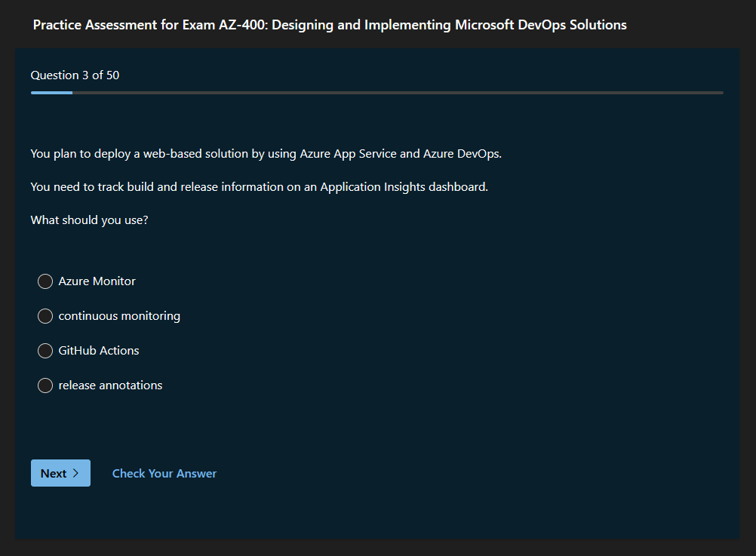The image size is (756, 556).
Task: Pick the GitHub Actions radio option
Action: 45,351
